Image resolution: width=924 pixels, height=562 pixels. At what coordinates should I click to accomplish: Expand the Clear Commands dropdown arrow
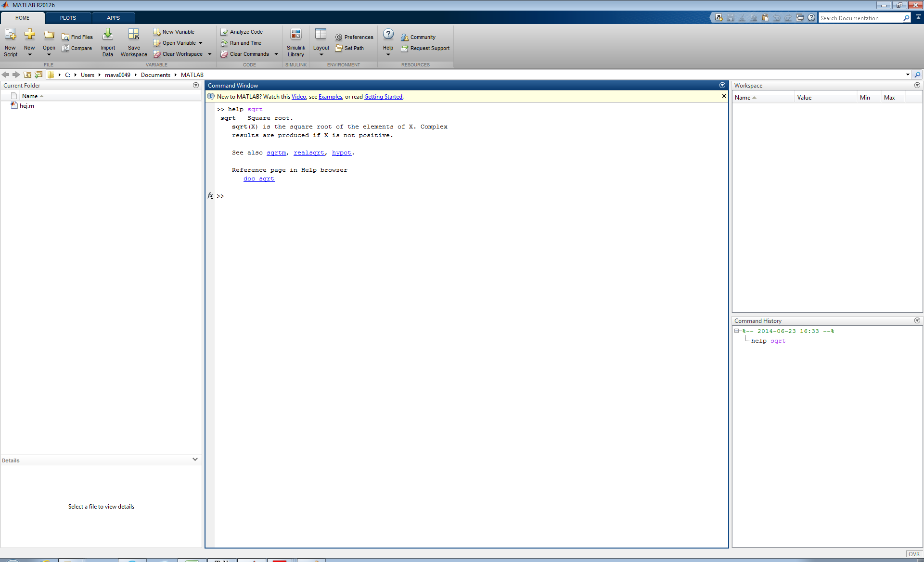276,54
